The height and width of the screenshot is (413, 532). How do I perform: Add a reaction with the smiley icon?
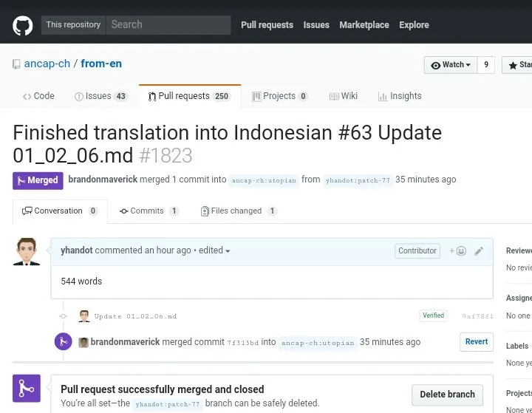458,250
